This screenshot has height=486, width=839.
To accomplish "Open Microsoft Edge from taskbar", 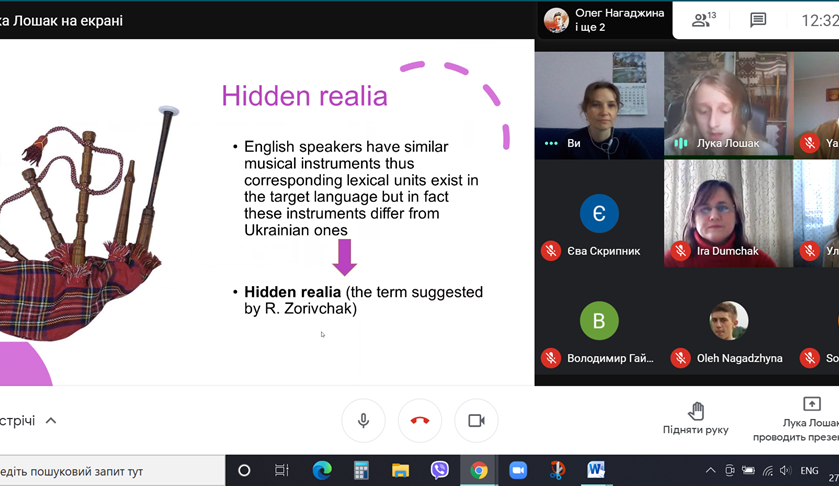I will click(x=322, y=470).
